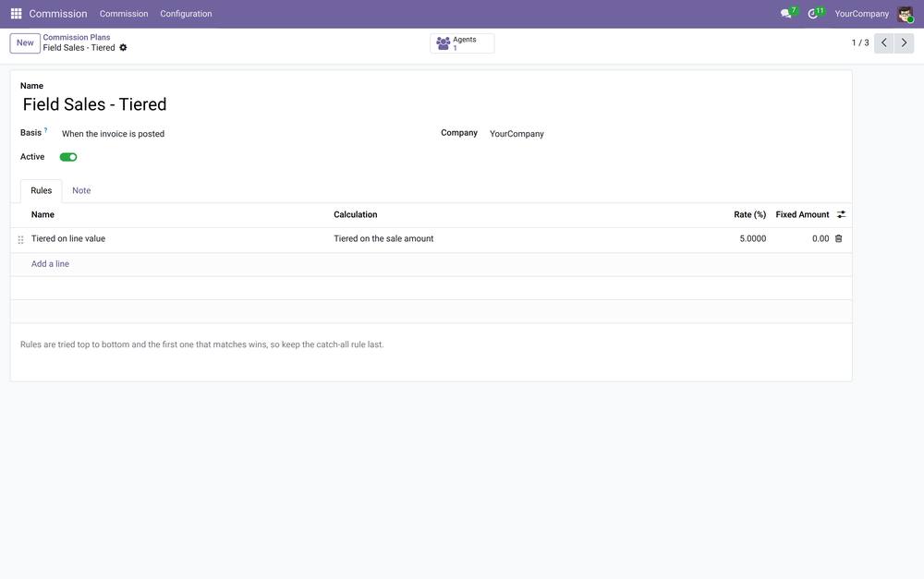Open the Commission menu
Image resolution: width=924 pixels, height=579 pixels.
pyautogui.click(x=124, y=14)
